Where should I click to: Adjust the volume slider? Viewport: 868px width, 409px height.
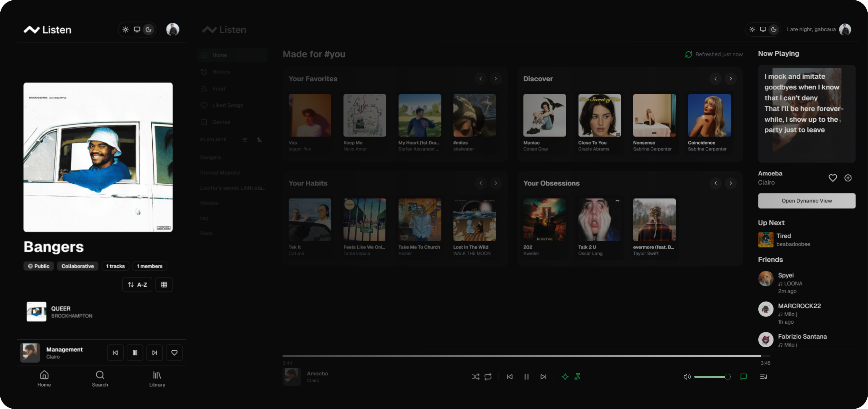[712, 377]
